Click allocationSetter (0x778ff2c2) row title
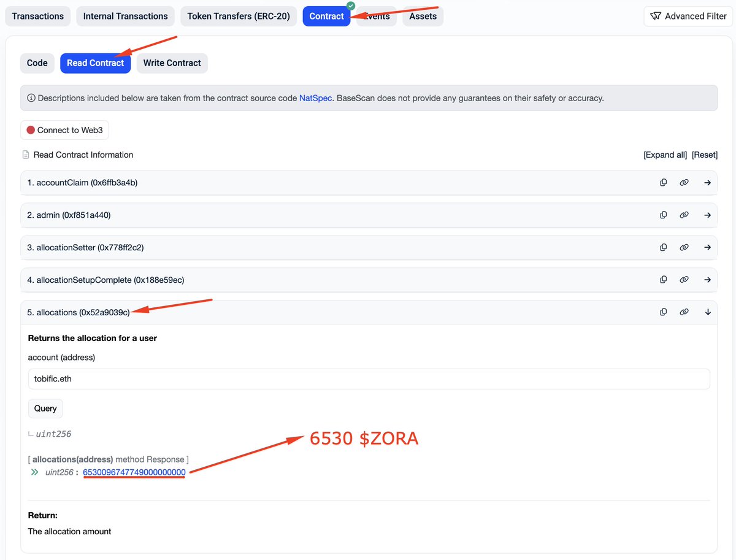Screen dimensions: 736x560 [85, 247]
